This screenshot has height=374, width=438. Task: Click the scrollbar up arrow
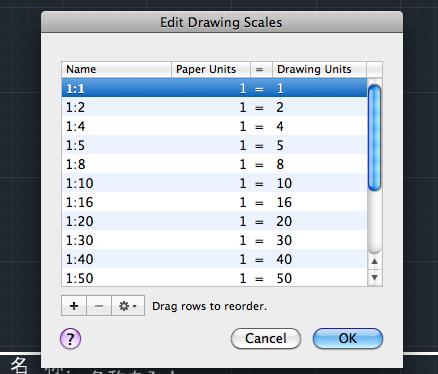click(374, 261)
